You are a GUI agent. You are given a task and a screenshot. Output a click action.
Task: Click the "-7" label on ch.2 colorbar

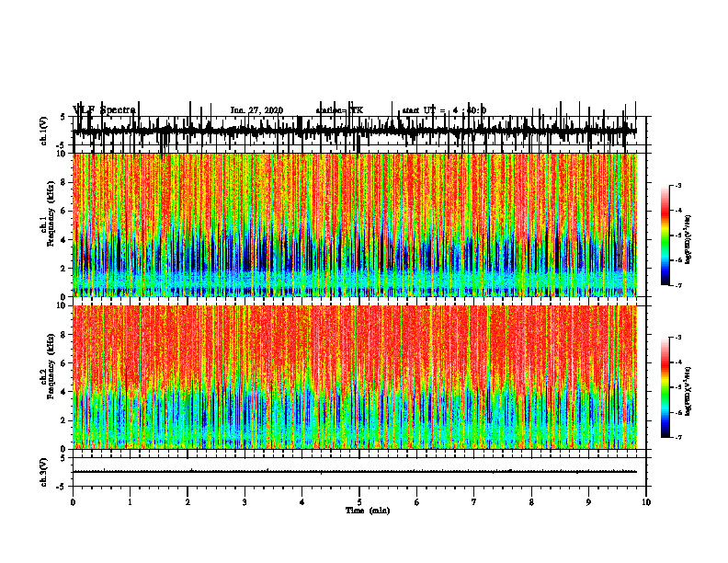point(677,437)
